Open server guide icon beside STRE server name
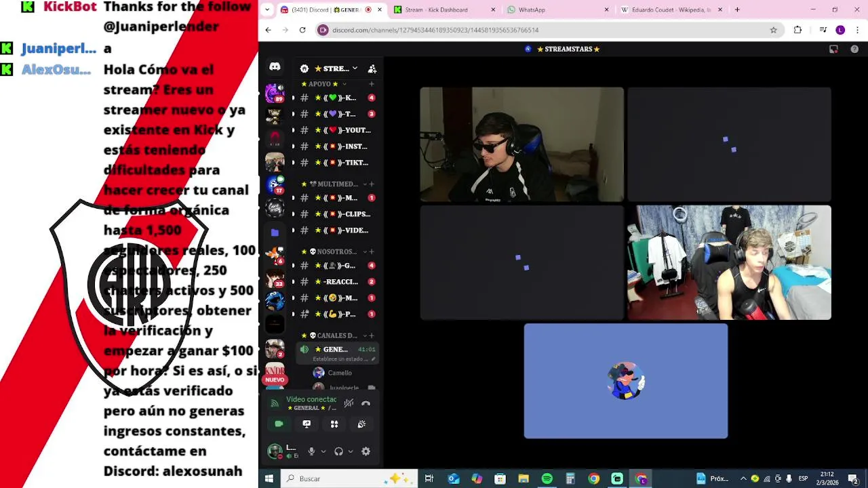Viewport: 868px width, 488px height. [304, 68]
